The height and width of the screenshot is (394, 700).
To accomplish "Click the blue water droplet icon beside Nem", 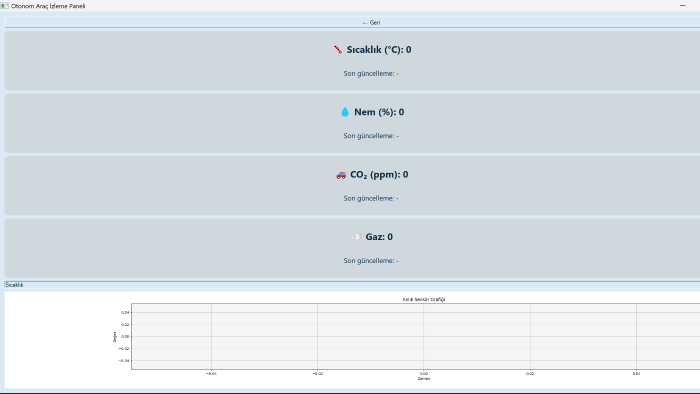I will [x=345, y=112].
